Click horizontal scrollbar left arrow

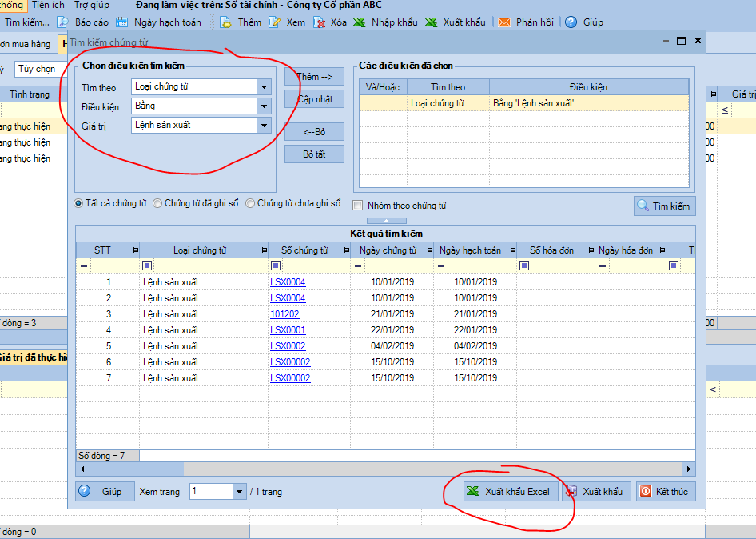[x=82, y=469]
